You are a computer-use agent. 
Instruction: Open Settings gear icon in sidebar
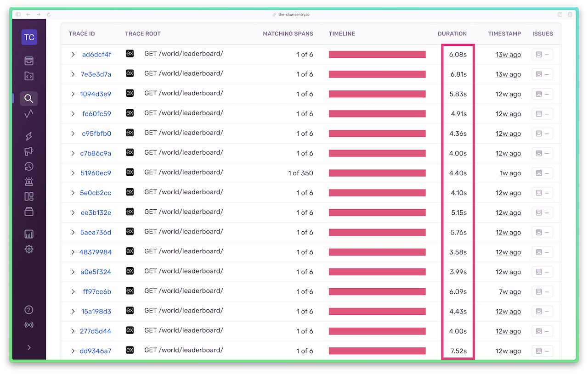click(29, 249)
